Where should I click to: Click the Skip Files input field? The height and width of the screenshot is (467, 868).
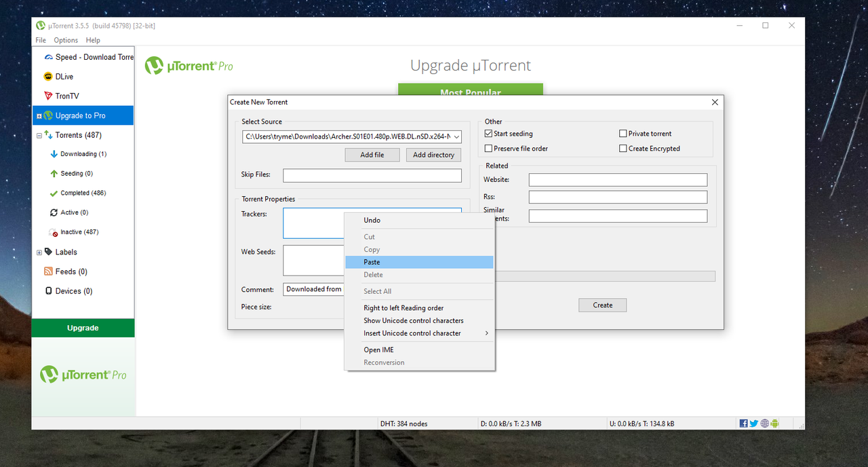pyautogui.click(x=372, y=175)
